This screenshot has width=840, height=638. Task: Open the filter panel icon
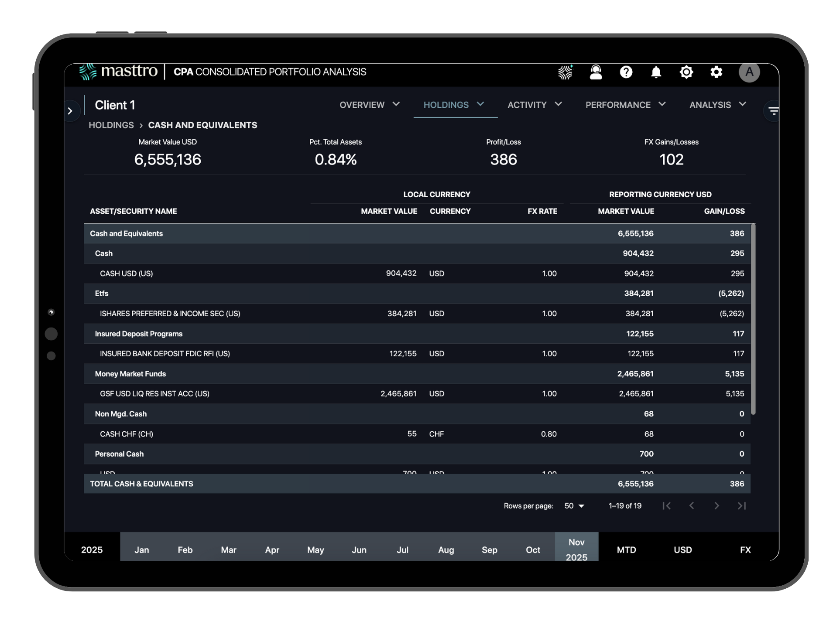click(773, 111)
